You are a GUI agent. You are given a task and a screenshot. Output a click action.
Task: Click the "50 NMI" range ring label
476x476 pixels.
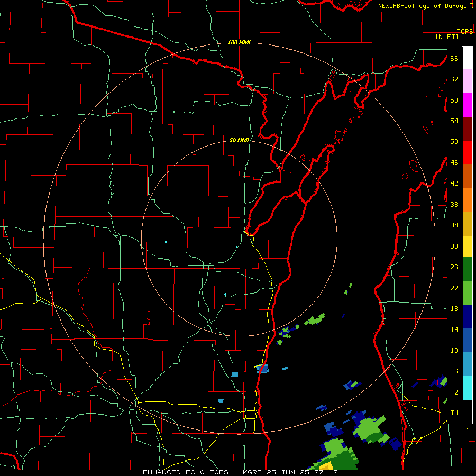(239, 140)
